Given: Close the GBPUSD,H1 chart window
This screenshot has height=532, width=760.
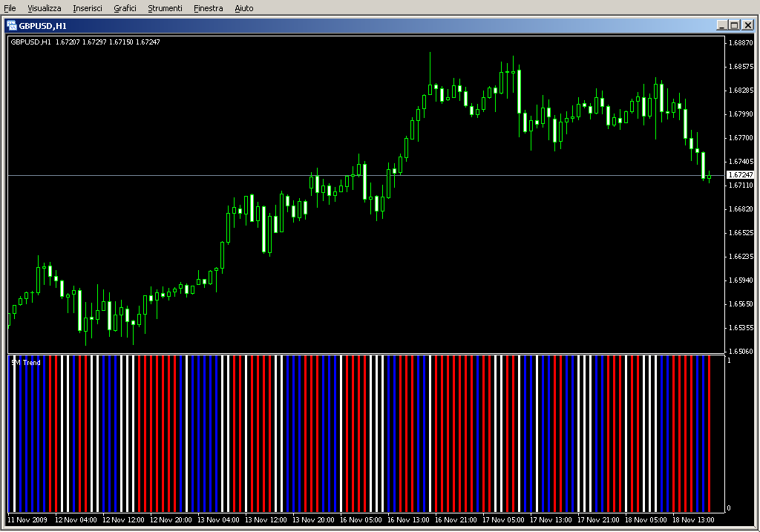Looking at the screenshot, I should point(747,25).
